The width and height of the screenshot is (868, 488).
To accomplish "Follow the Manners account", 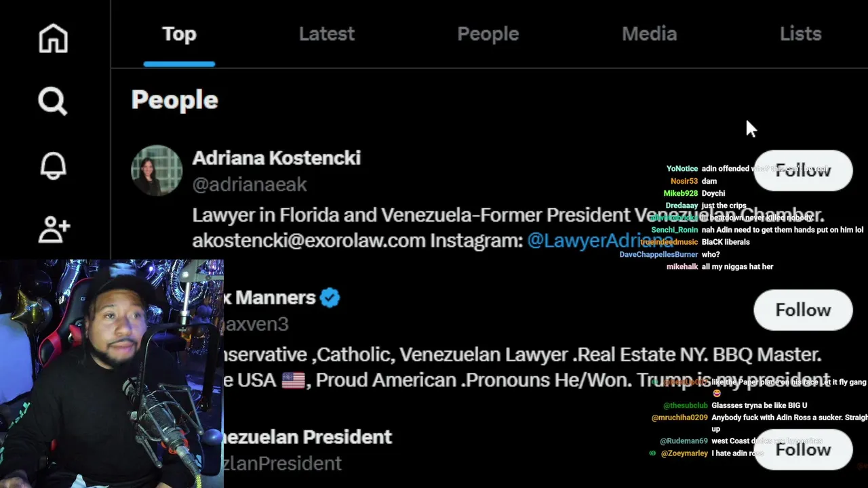I will (803, 310).
